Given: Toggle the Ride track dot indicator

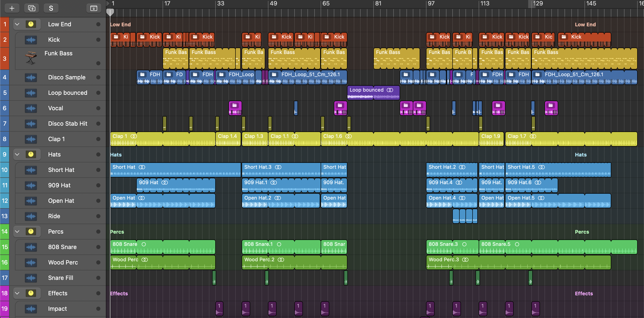Looking at the screenshot, I should 98,216.
